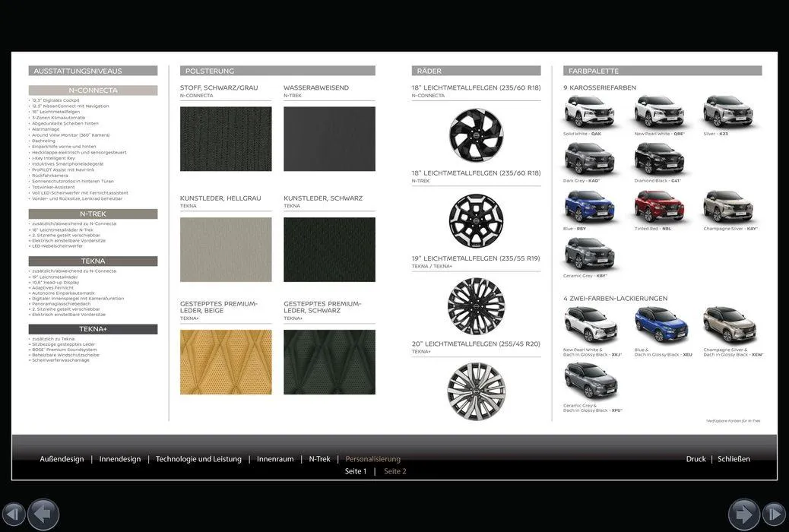Select the Tinted Red car thumbnail

coord(659,207)
